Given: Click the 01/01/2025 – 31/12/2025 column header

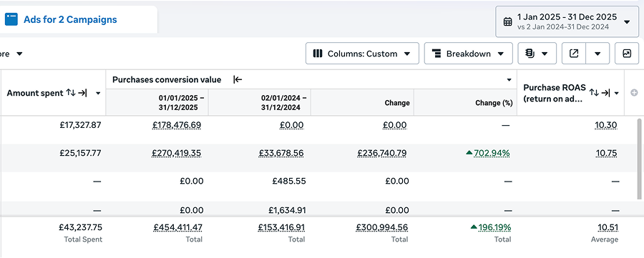Looking at the screenshot, I should (x=157, y=102).
